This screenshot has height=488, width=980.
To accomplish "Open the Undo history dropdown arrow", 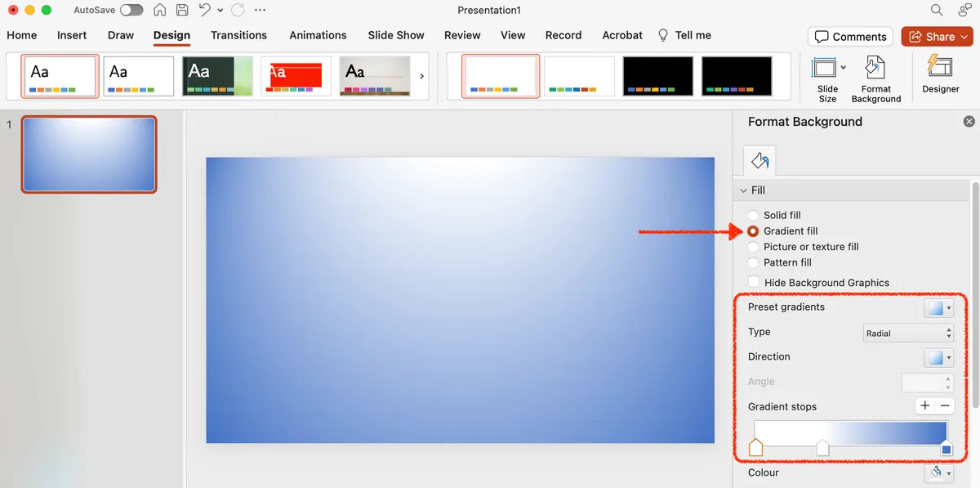I will click(221, 11).
